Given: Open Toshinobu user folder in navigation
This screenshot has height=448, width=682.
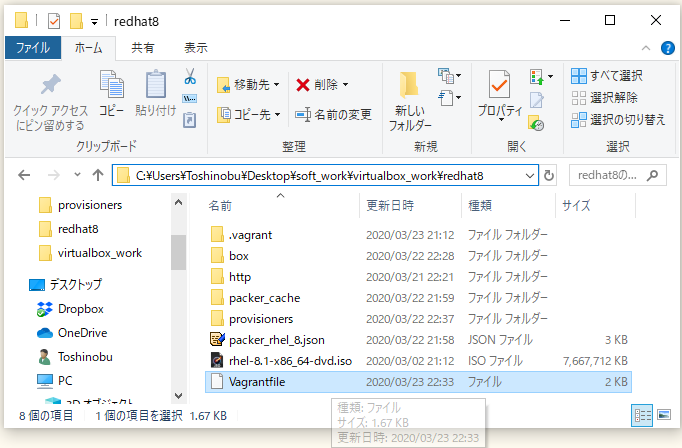Looking at the screenshot, I should tap(75, 357).
